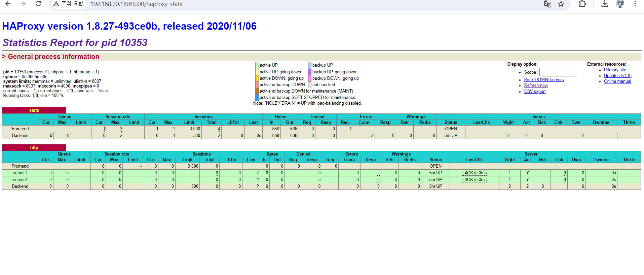The height and width of the screenshot is (275, 644).
Task: Click the Dwntme header in stats table
Action: [x=601, y=123]
